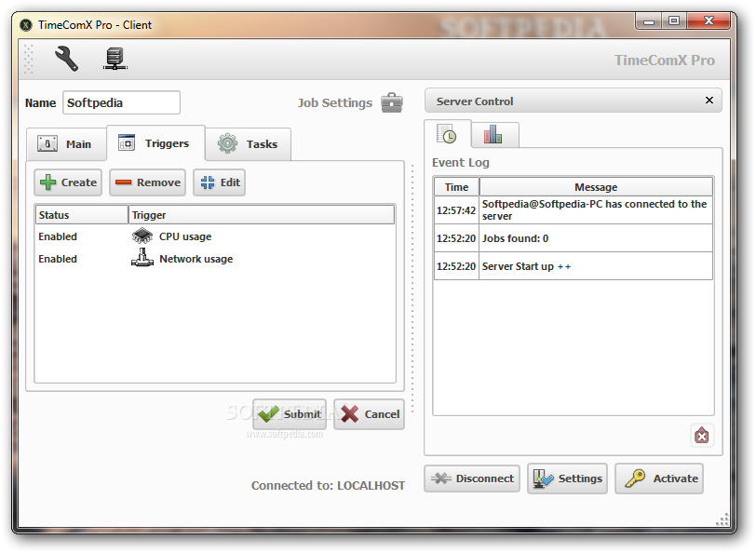
Task: Click the Activate key button
Action: (x=659, y=479)
